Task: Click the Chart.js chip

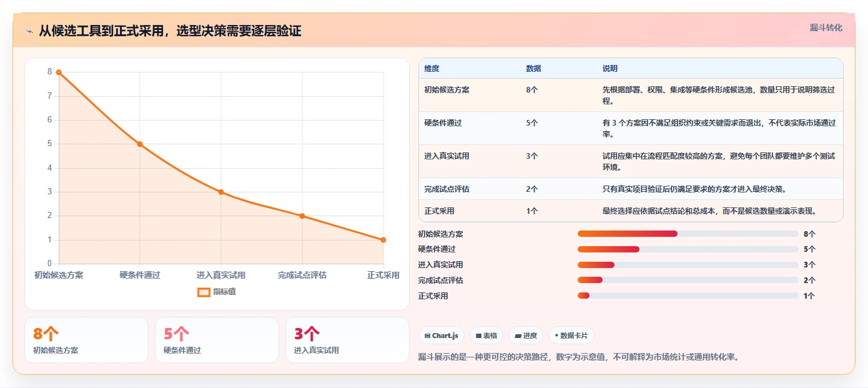Action: tap(441, 336)
